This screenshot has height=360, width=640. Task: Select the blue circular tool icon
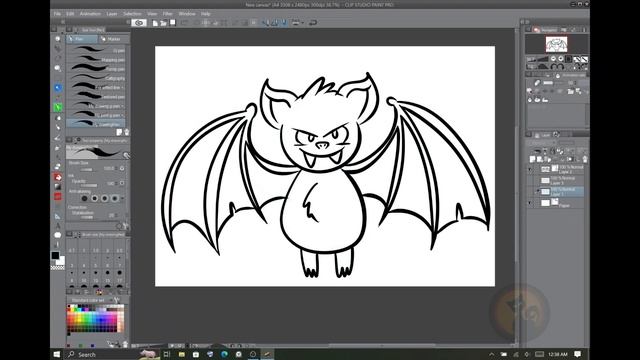[58, 88]
